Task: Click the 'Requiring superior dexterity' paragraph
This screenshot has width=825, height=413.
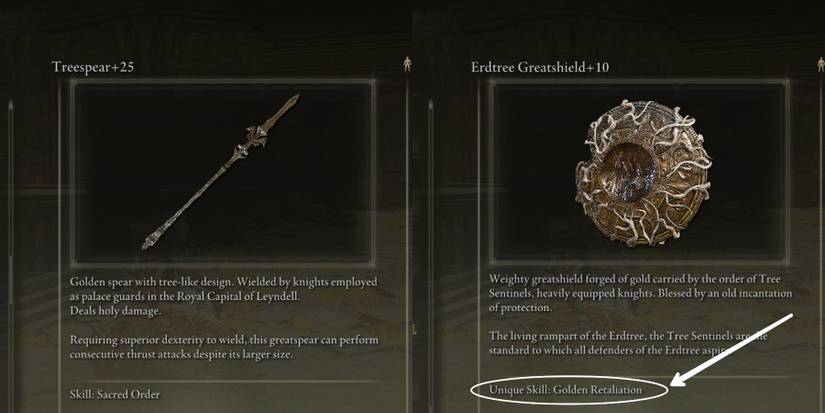Action: (224, 347)
